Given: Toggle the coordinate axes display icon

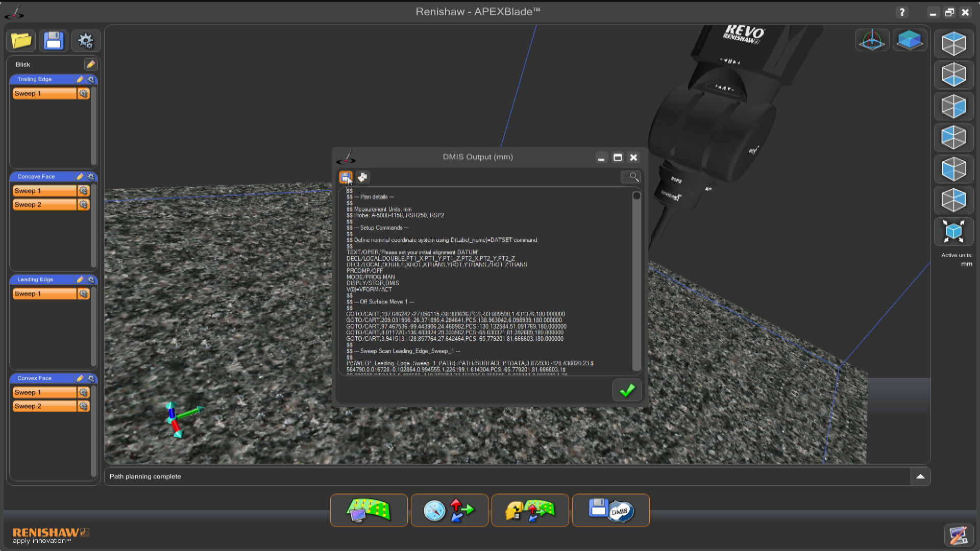Looking at the screenshot, I should tap(872, 40).
